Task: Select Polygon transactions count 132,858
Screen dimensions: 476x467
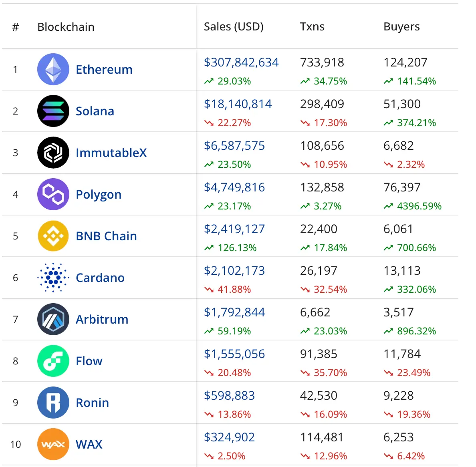Action: point(322,187)
